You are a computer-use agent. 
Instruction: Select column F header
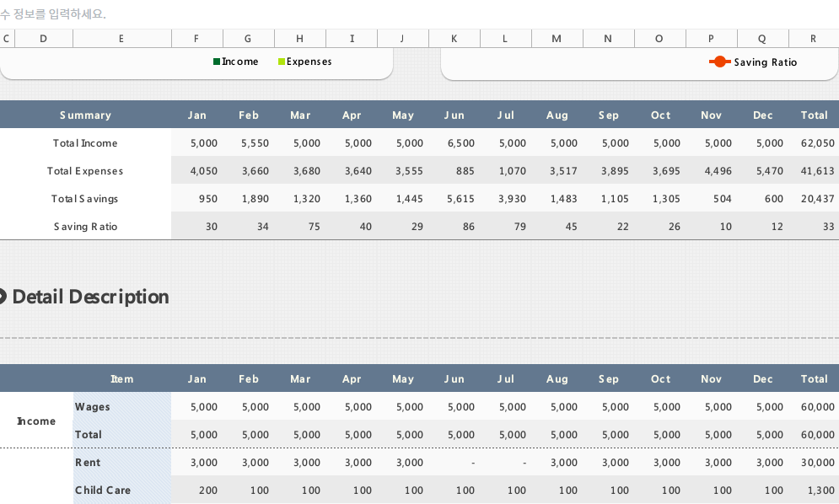197,39
